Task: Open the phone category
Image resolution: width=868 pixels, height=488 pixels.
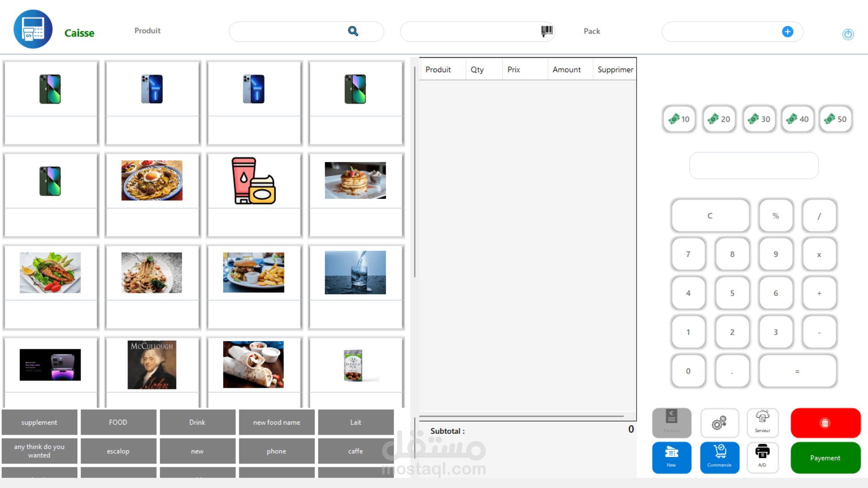Action: (x=276, y=451)
